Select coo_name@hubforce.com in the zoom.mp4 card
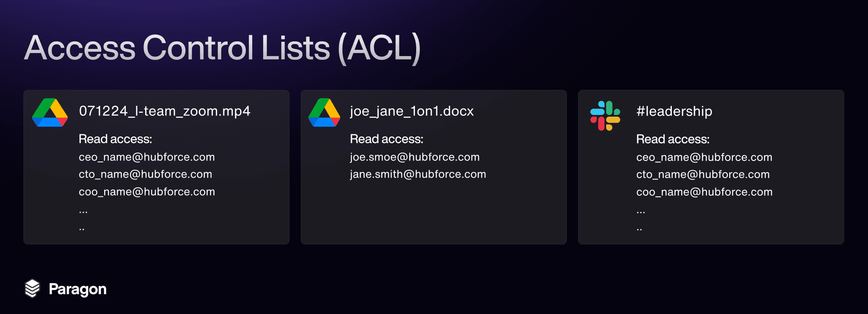Screen dimensions: 868x314 point(146,192)
